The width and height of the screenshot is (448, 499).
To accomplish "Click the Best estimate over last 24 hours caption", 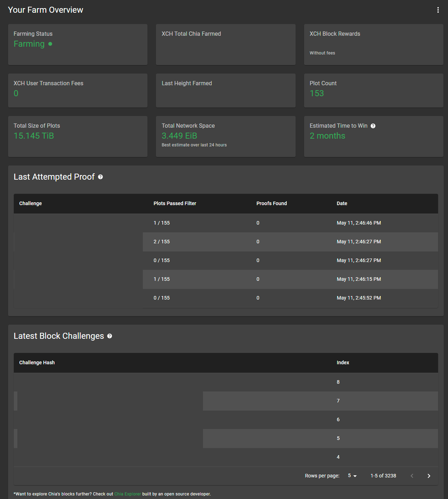I will (194, 145).
